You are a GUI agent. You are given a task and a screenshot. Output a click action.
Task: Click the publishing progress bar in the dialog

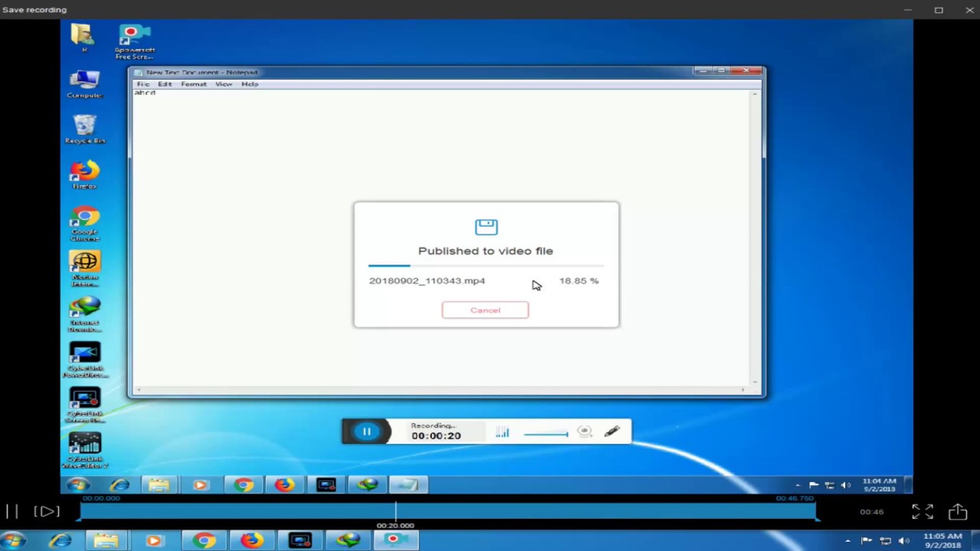(485, 266)
